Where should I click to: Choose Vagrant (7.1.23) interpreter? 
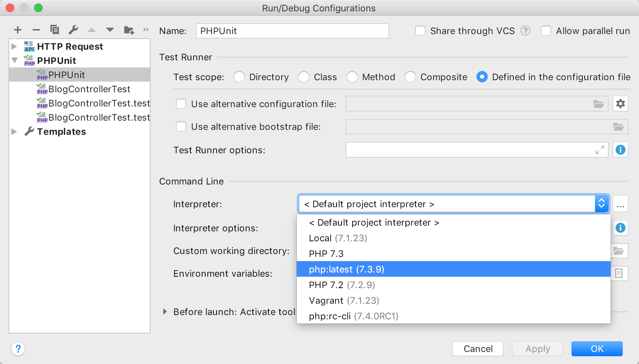tap(454, 300)
